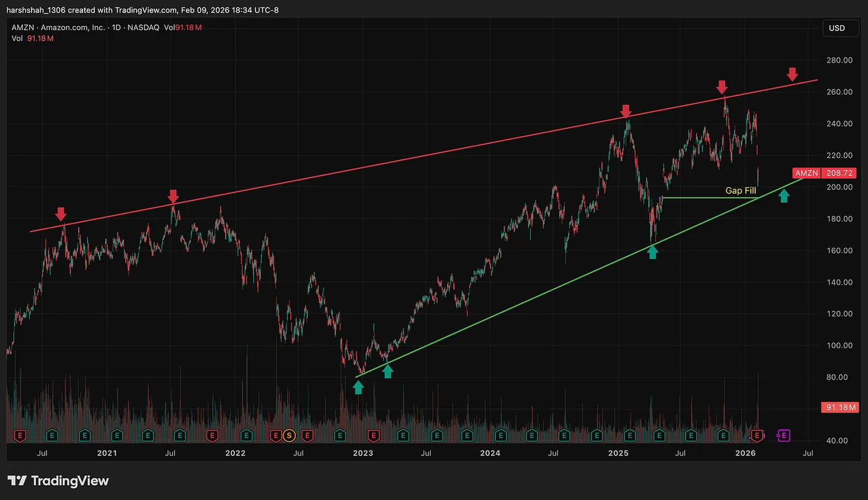868x500 pixels.
Task: Select the AMZN Amazon.com, Inc. symbol title
Action: pos(58,27)
